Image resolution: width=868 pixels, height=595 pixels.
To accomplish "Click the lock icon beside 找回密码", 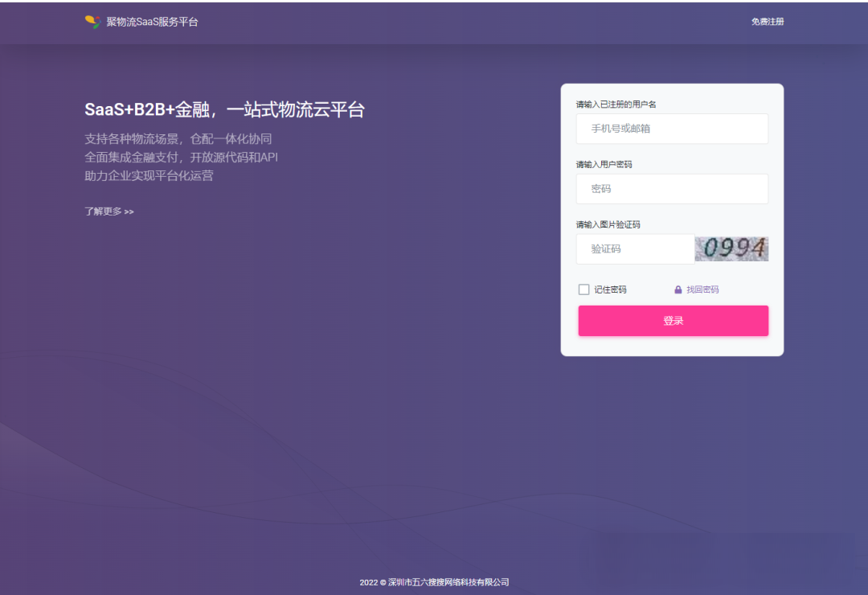I will coord(678,289).
